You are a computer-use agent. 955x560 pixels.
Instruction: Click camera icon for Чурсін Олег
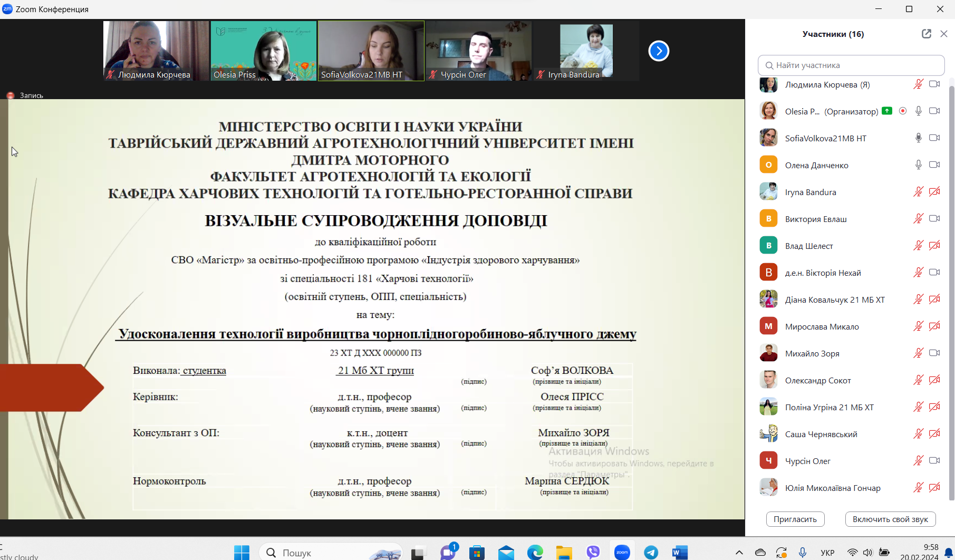tap(934, 461)
